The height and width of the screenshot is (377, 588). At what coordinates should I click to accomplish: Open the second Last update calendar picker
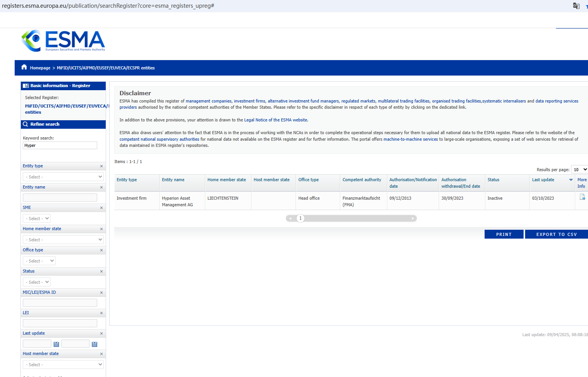coord(95,344)
